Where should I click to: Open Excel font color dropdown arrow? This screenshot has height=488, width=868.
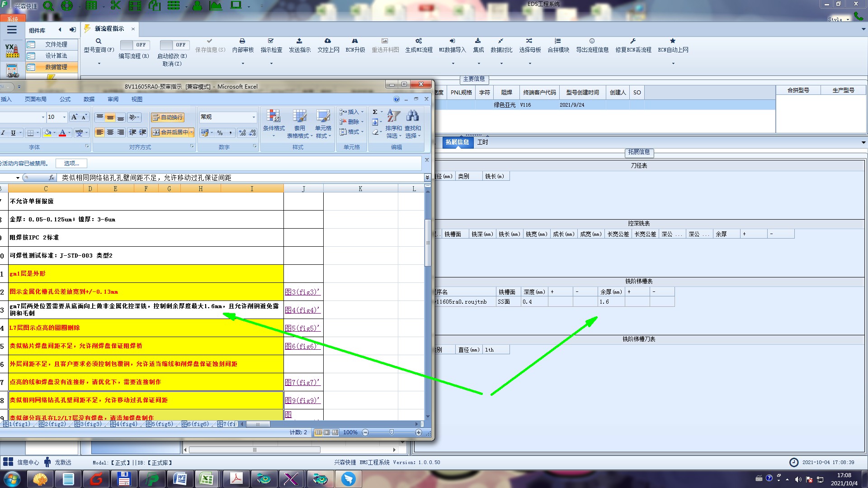pos(70,133)
